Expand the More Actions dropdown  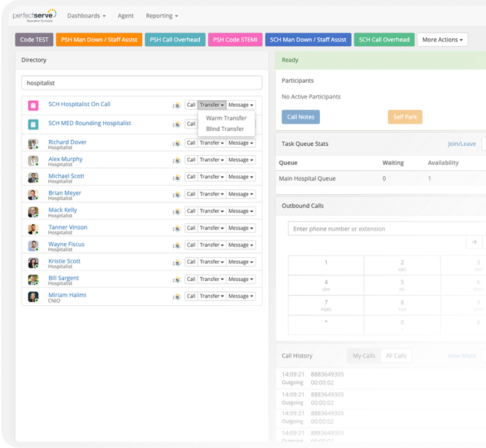coord(442,40)
